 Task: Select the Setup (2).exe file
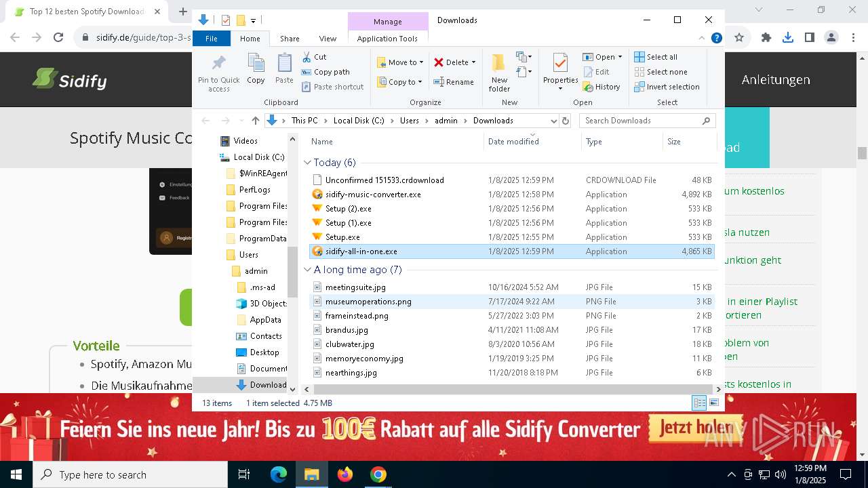pyautogui.click(x=512, y=209)
